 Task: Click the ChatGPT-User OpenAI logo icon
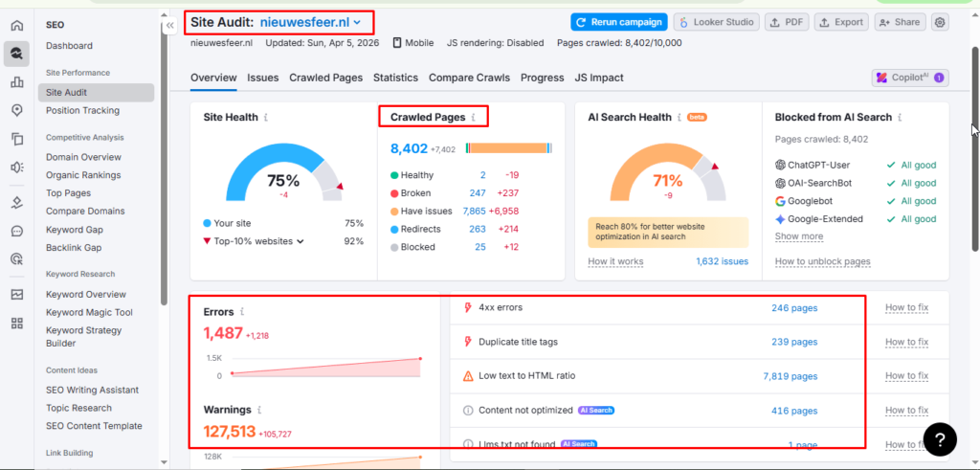[780, 165]
